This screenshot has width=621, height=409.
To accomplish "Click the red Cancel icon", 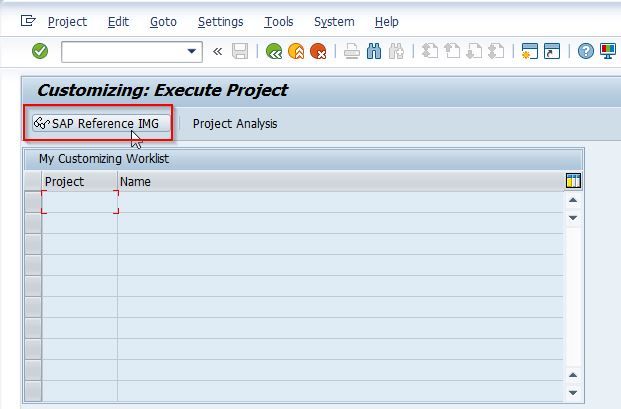I will pyautogui.click(x=318, y=51).
